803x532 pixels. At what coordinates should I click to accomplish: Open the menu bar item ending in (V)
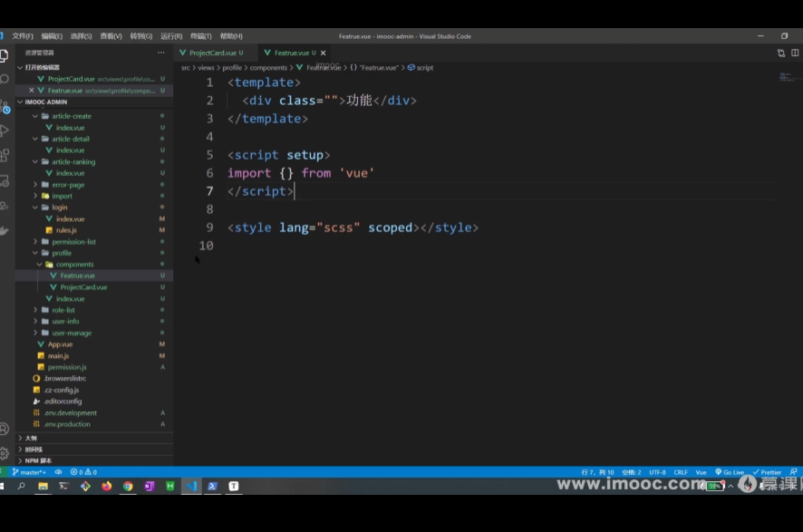(x=111, y=36)
